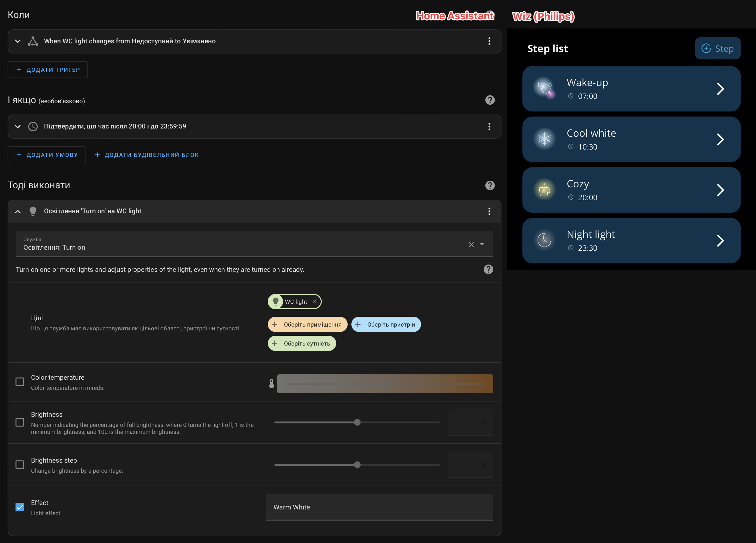
Task: Click the 'Step list' heading
Action: tap(547, 49)
